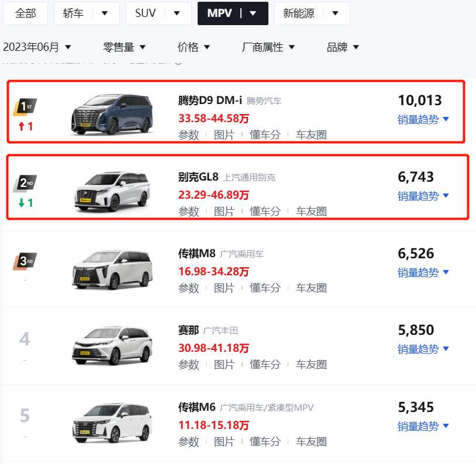Open the 传祺M8 car image
Screen dimensions: 476x464
pyautogui.click(x=112, y=269)
